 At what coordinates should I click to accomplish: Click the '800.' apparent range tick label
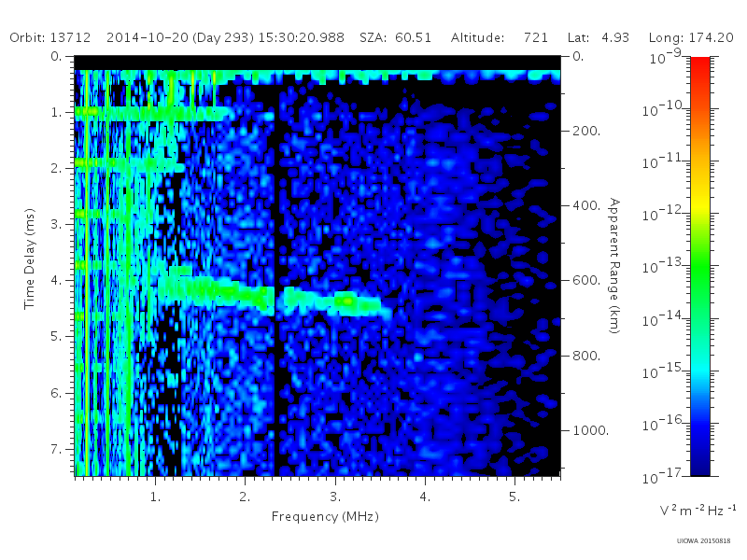coord(586,356)
